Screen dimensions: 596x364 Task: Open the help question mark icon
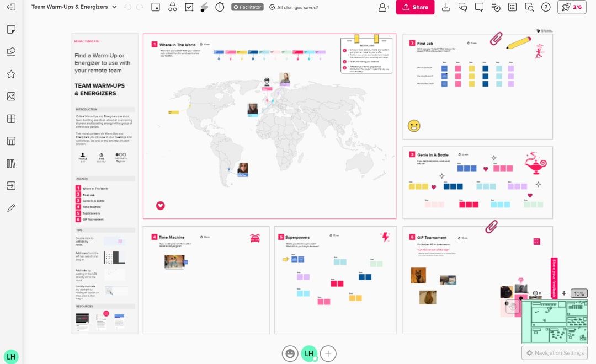tap(546, 7)
